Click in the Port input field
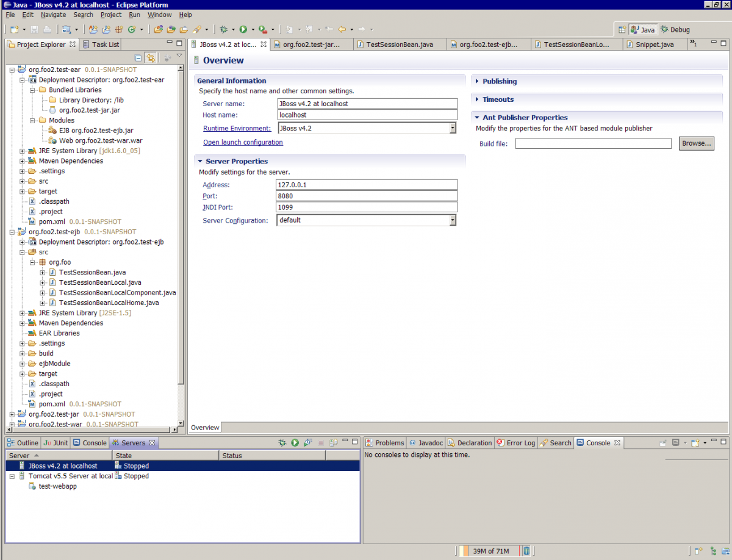Image resolution: width=732 pixels, height=560 pixels. click(x=366, y=195)
